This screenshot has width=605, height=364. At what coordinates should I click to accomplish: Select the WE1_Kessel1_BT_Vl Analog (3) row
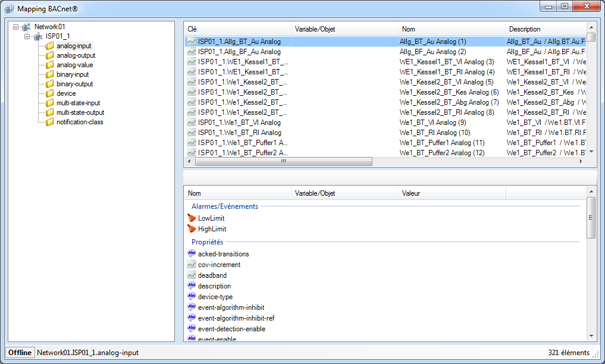click(385, 62)
